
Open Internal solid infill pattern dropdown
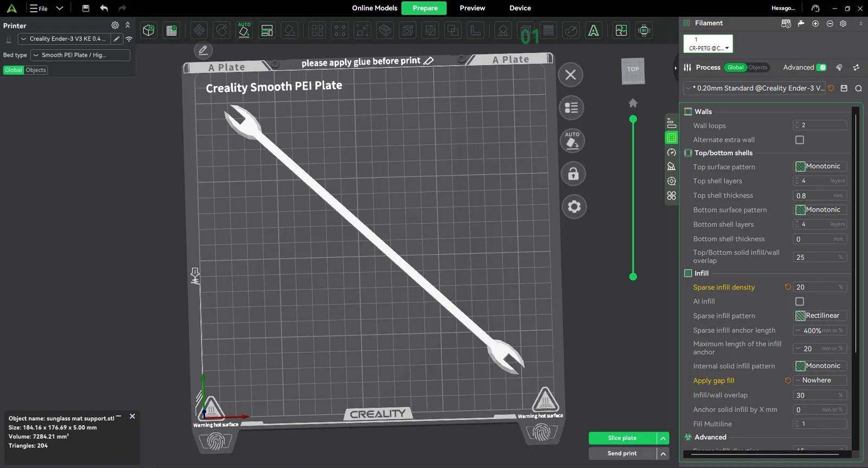pos(820,366)
